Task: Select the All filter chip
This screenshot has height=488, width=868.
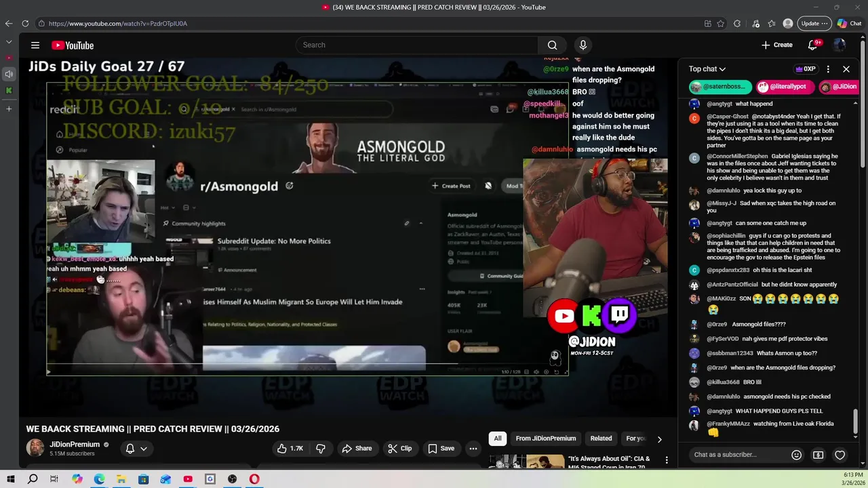Action: [x=498, y=439]
